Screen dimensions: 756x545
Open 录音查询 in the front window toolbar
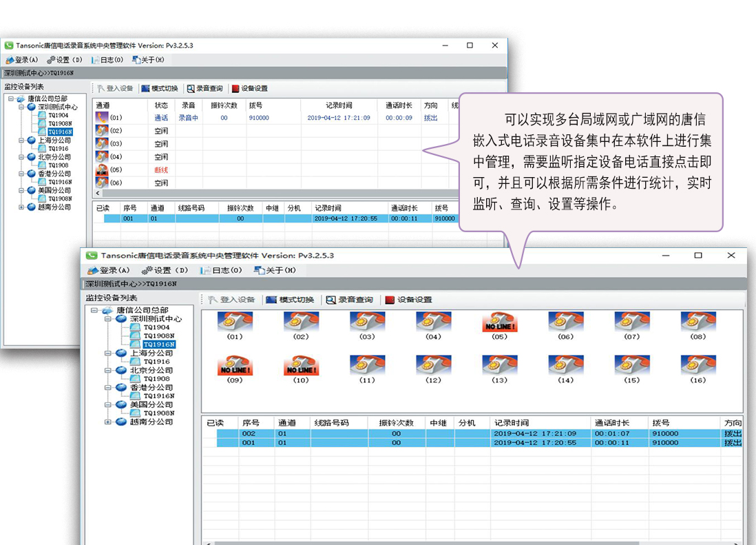pos(350,300)
